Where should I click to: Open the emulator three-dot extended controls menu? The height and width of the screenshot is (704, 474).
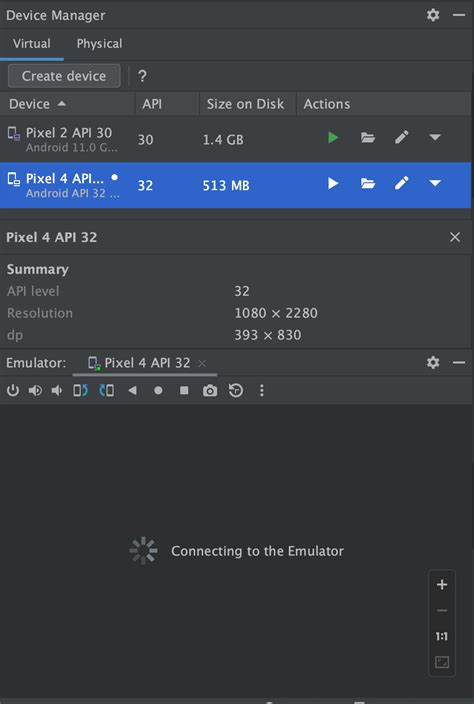coord(262,391)
